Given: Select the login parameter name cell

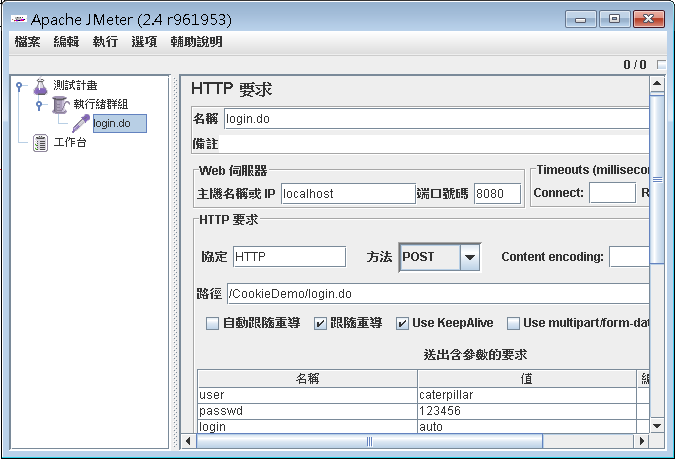Looking at the screenshot, I should click(x=307, y=426).
